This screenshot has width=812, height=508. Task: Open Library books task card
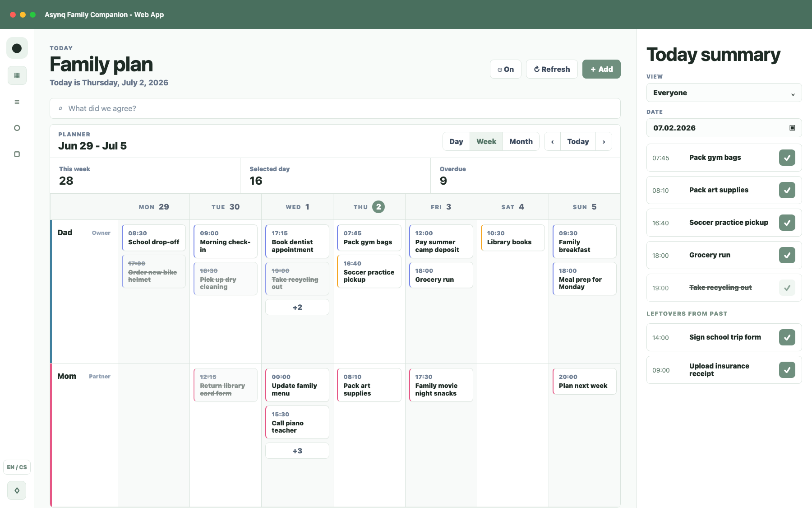513,238
